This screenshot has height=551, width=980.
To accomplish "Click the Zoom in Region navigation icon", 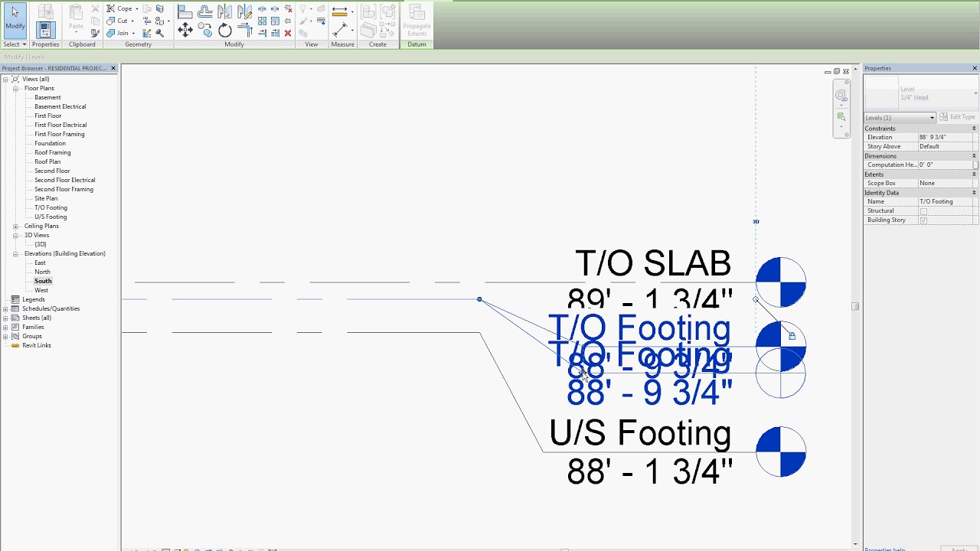I will pyautogui.click(x=841, y=116).
